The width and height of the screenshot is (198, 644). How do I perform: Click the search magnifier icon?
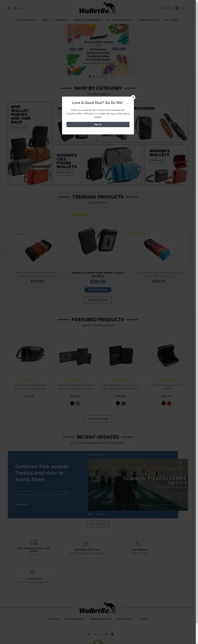[x=15, y=8]
